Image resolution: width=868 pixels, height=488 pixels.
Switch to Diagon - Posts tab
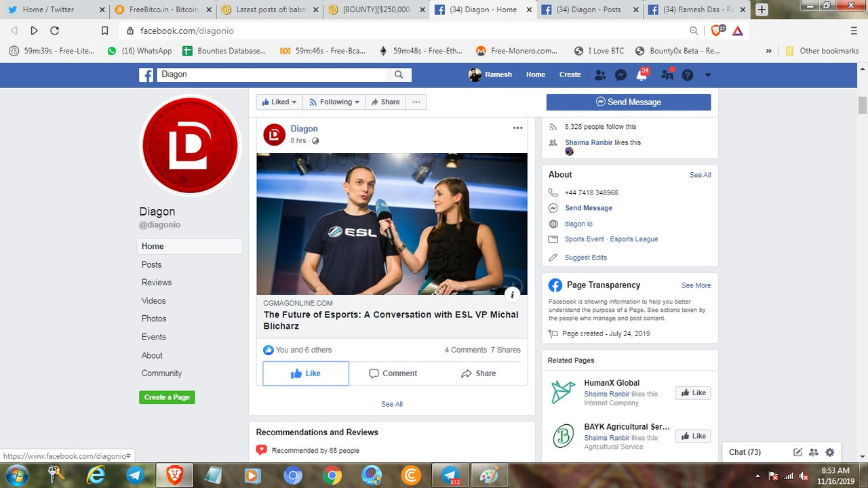pyautogui.click(x=590, y=9)
